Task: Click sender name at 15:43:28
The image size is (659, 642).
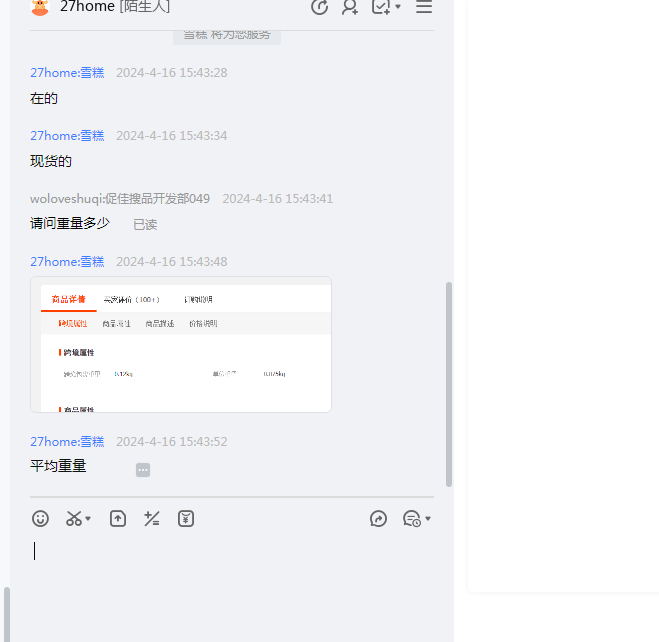Action: [x=67, y=73]
